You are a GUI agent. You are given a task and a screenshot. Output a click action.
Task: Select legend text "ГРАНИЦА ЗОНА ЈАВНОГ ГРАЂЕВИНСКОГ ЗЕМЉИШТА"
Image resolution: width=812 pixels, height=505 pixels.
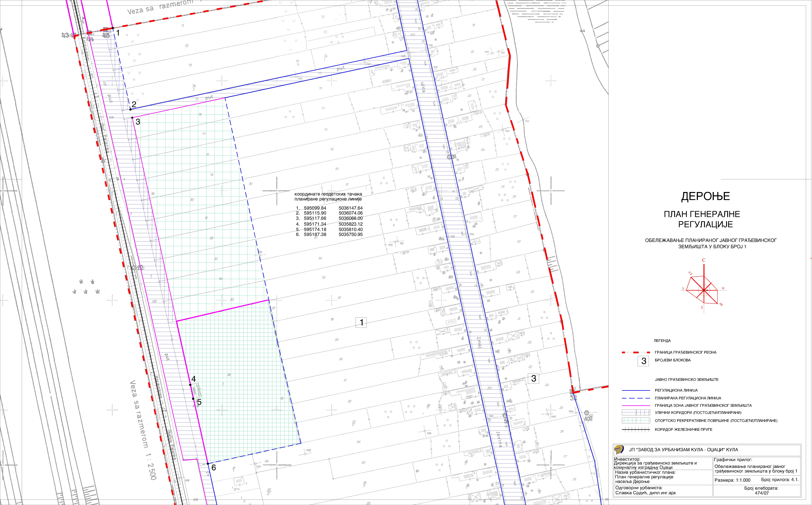tap(703, 405)
